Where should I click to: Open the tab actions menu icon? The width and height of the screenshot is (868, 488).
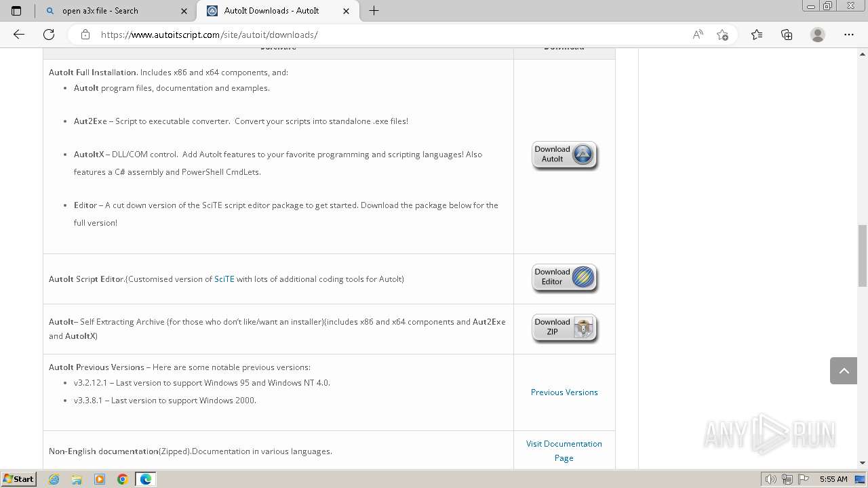tap(16, 11)
